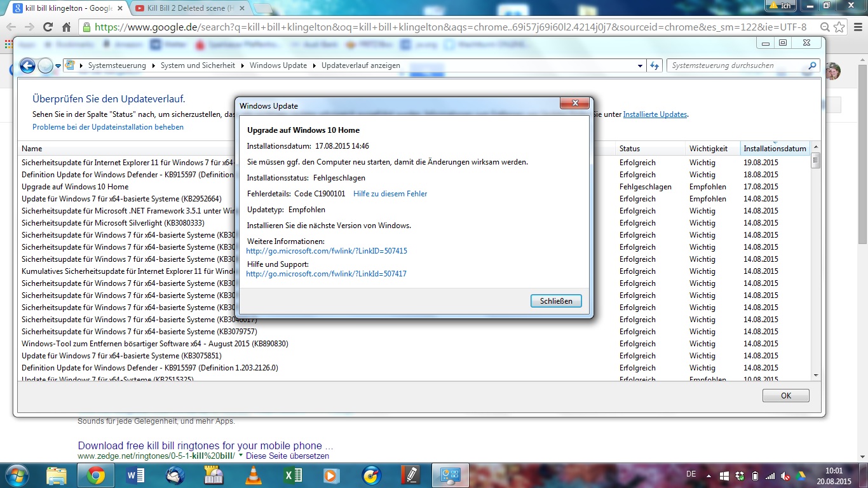Expand arrow between Windows Update and Updateverlauf anzeigen
Viewport: 868px width, 488px height.
[x=314, y=65]
